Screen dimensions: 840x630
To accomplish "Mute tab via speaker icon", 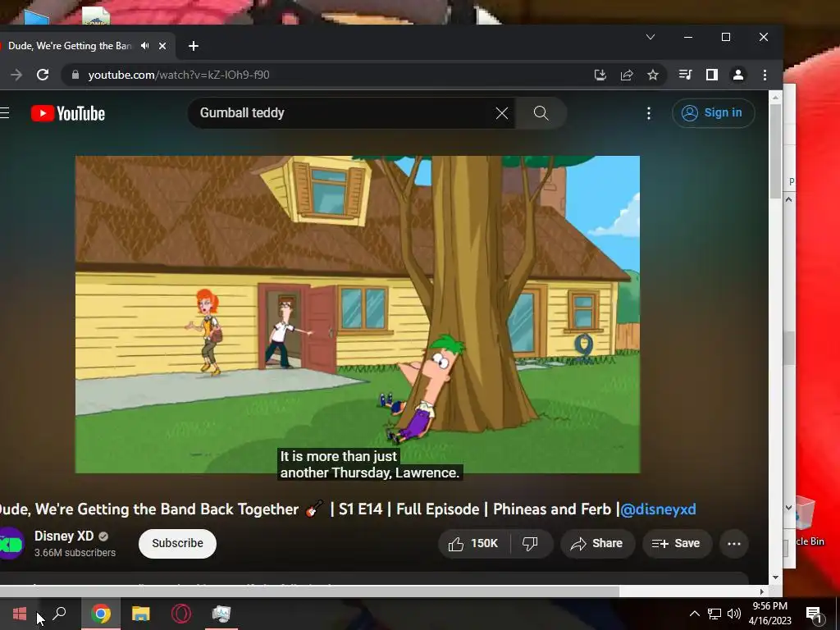I will pyautogui.click(x=144, y=46).
